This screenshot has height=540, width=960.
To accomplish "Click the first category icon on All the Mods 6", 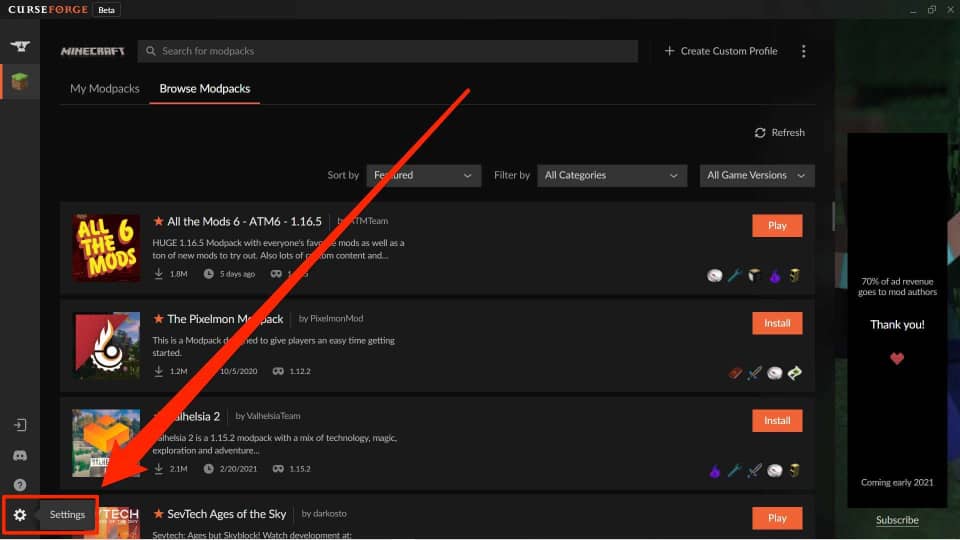I will point(714,276).
